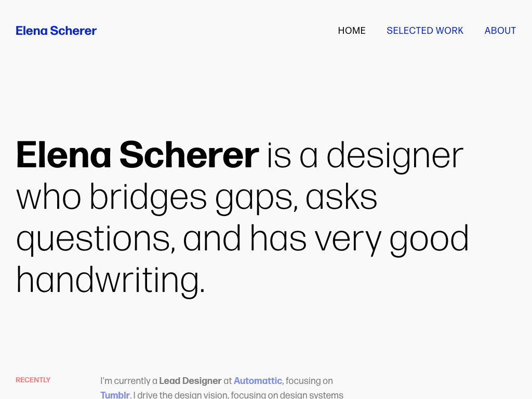
Task: Click the bold Lead Designer text
Action: [x=190, y=381]
